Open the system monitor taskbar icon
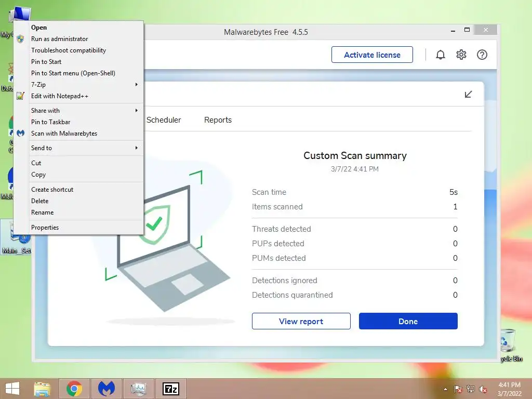The height and width of the screenshot is (399, 532). pos(138,389)
